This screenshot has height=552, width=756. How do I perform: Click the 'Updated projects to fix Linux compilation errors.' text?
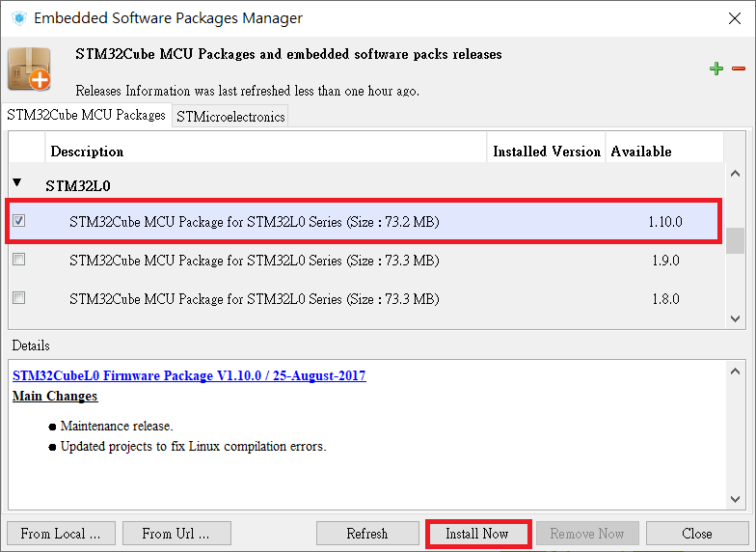(193, 446)
